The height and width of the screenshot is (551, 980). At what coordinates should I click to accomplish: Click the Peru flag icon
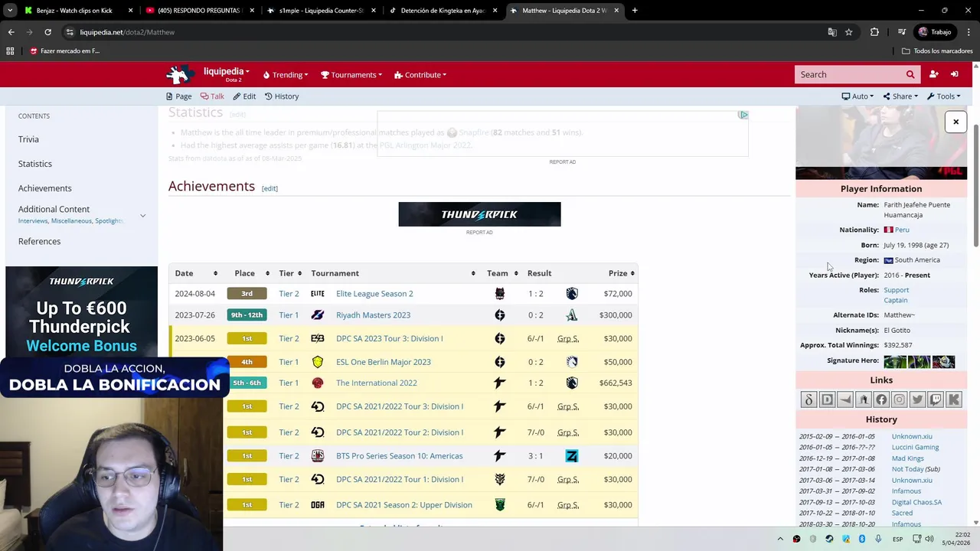tap(888, 230)
